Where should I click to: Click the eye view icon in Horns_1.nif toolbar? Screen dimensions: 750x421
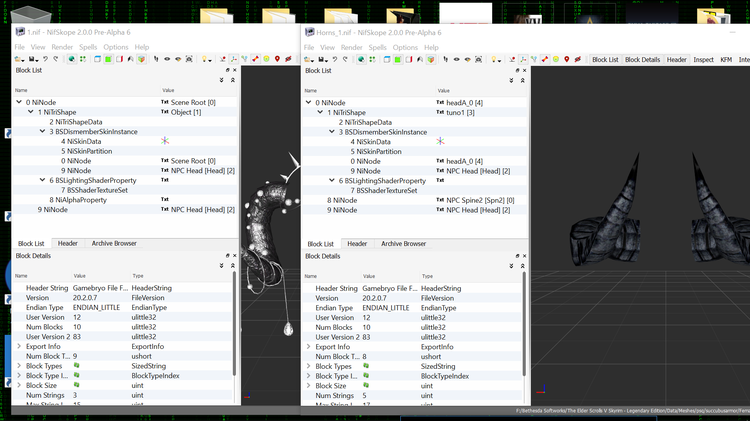457,59
